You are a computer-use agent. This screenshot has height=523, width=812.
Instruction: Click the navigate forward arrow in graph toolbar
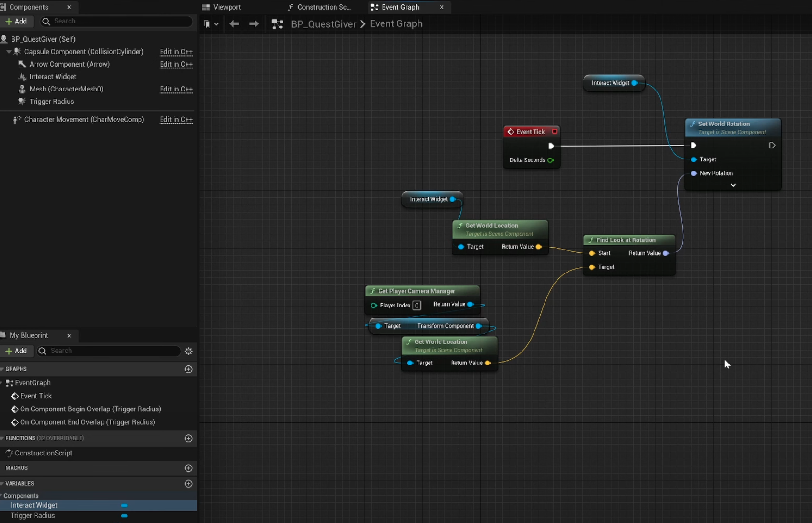click(x=254, y=24)
